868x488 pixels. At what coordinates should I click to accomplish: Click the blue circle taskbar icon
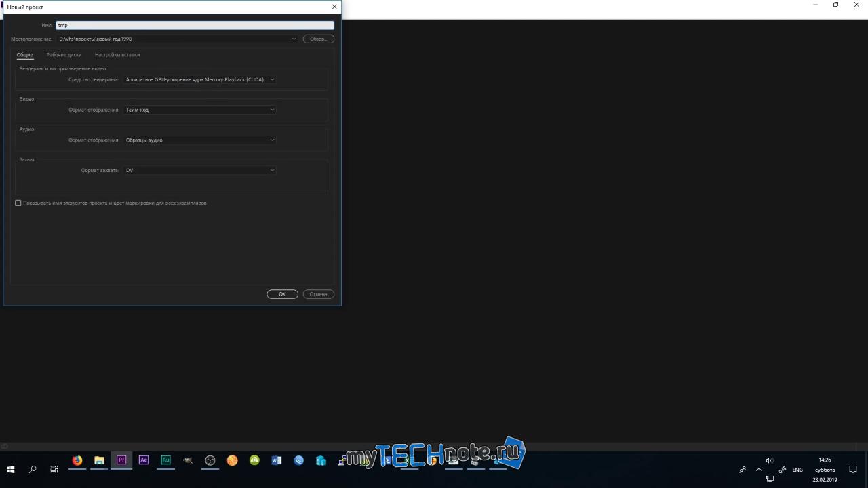pyautogui.click(x=299, y=460)
